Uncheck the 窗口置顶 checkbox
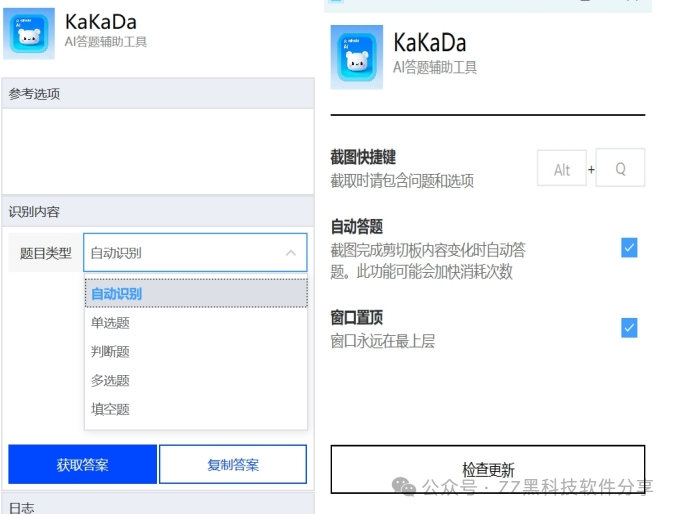 point(629,328)
